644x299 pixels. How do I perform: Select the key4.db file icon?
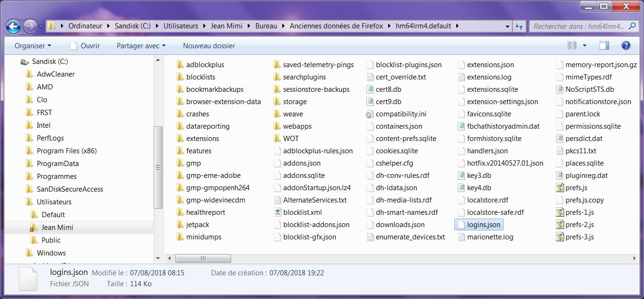click(x=462, y=188)
